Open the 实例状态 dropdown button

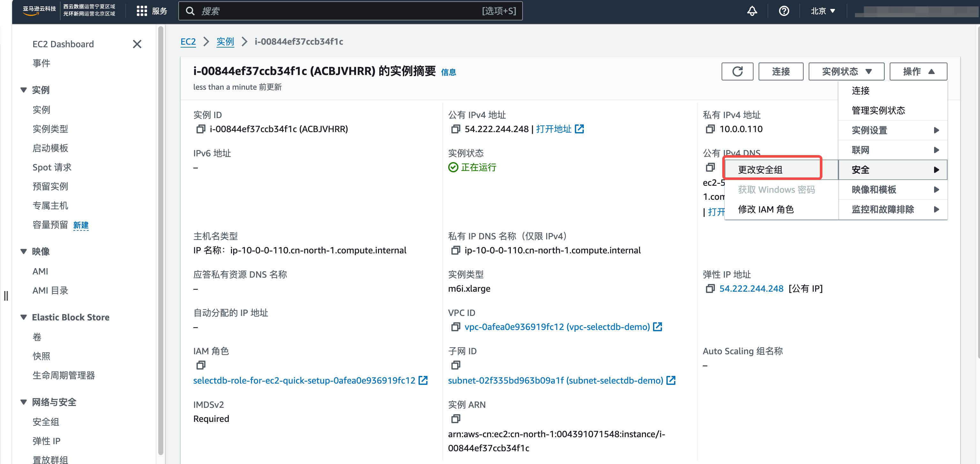(x=846, y=71)
